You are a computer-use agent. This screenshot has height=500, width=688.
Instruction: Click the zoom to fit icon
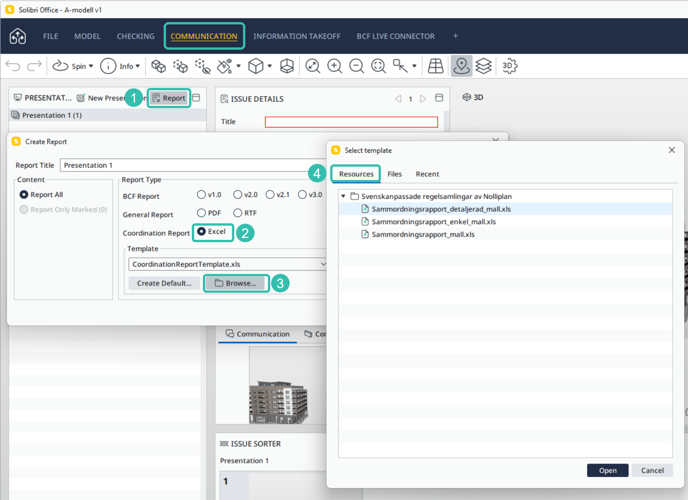312,66
